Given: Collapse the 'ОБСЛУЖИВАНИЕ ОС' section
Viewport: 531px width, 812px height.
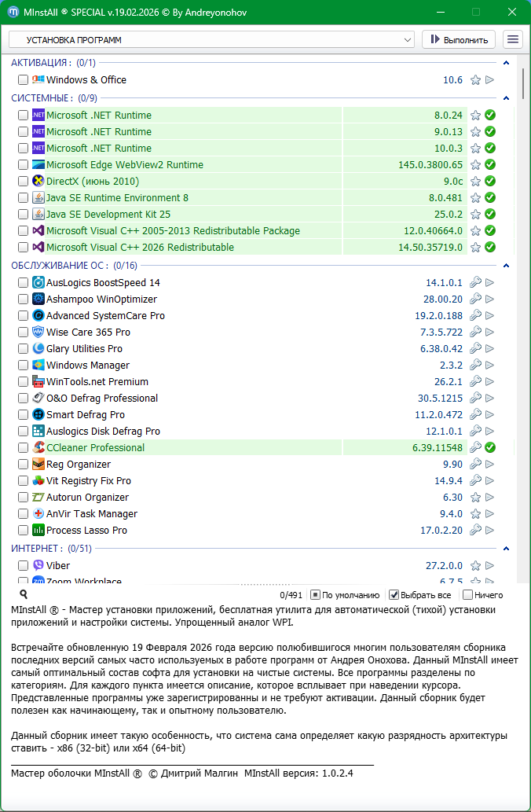Looking at the screenshot, I should (x=506, y=266).
